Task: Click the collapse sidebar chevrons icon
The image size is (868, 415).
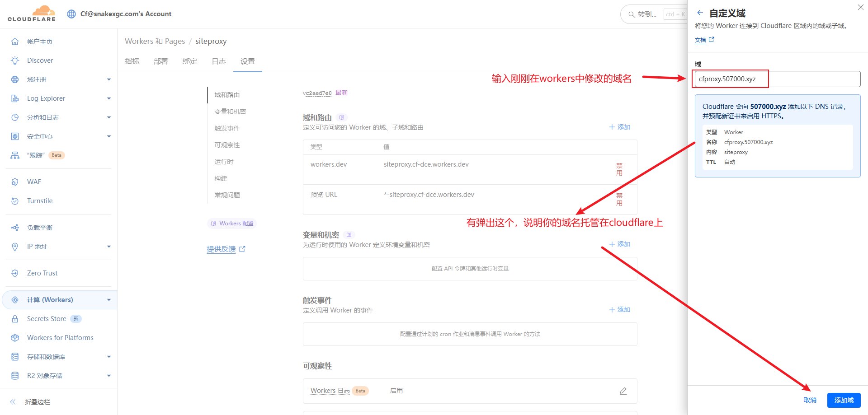Action: [x=13, y=402]
